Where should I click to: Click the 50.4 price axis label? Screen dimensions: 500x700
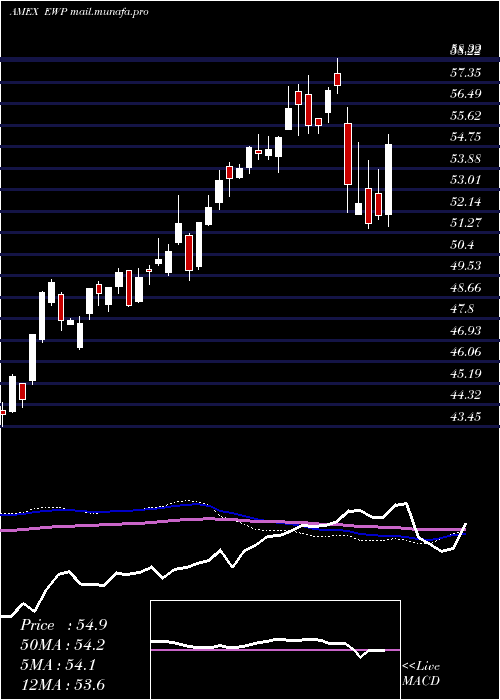pyautogui.click(x=462, y=245)
